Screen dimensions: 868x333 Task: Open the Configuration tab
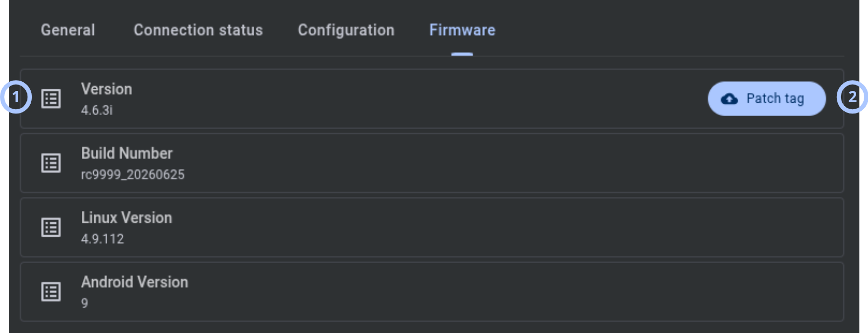tap(346, 30)
